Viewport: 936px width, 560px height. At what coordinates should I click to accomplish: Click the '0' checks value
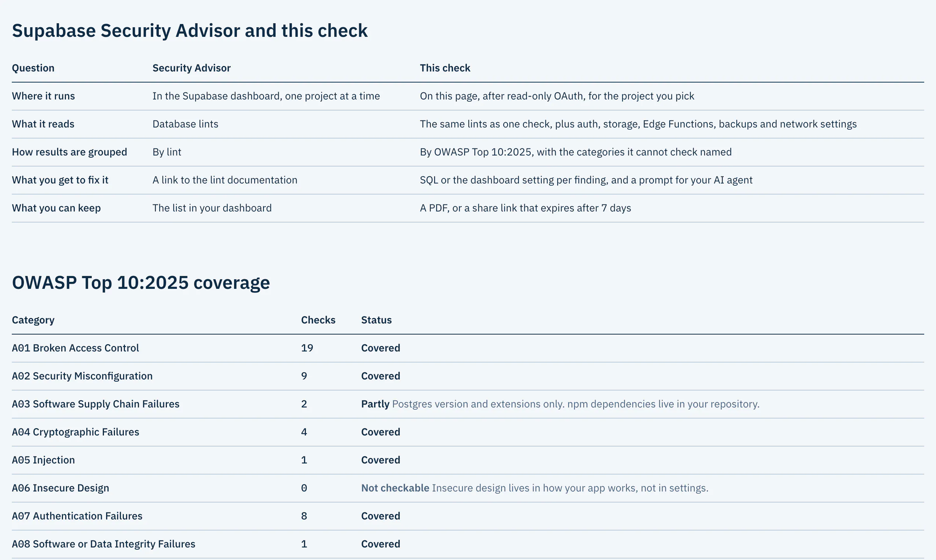tap(304, 488)
